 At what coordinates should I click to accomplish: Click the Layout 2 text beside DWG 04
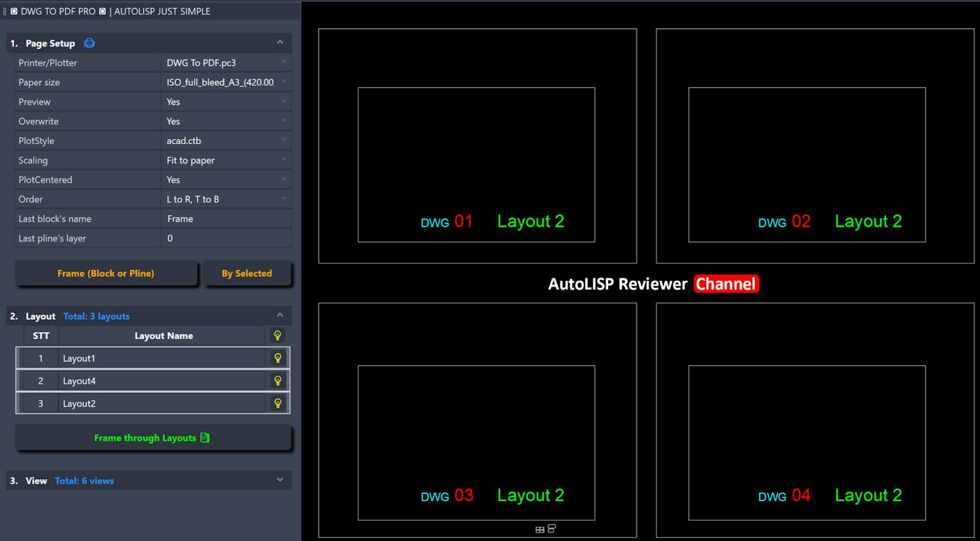[x=869, y=496]
